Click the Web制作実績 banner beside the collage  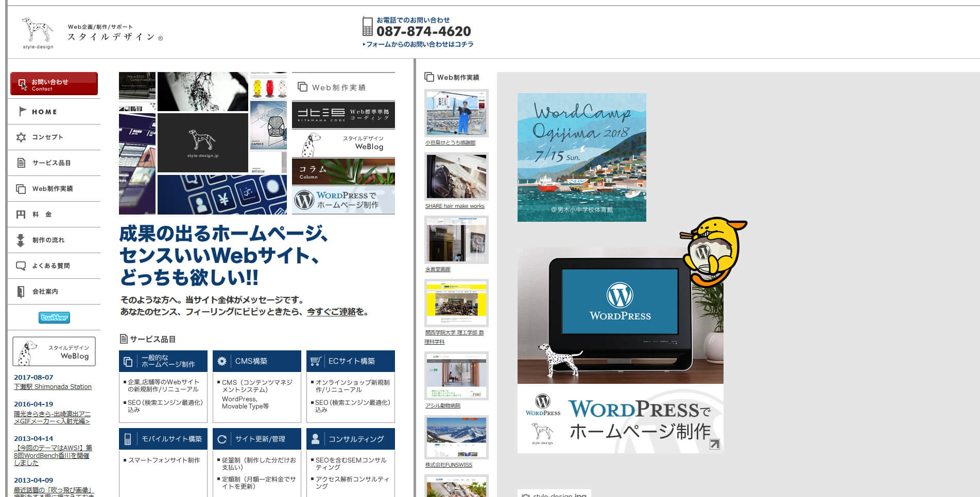(343, 86)
